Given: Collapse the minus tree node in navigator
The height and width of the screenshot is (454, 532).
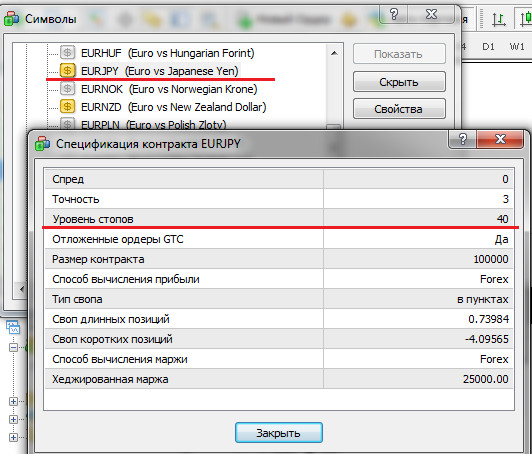Looking at the screenshot, I should click(x=13, y=347).
